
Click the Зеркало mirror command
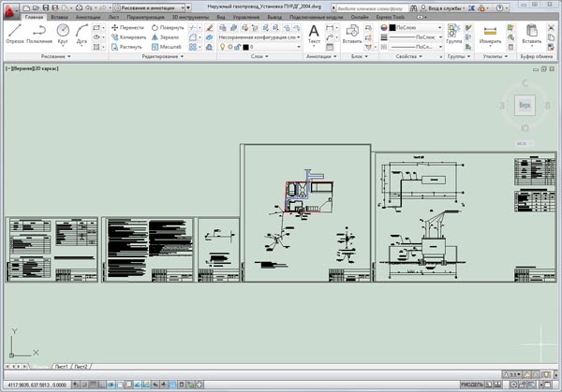tap(167, 36)
